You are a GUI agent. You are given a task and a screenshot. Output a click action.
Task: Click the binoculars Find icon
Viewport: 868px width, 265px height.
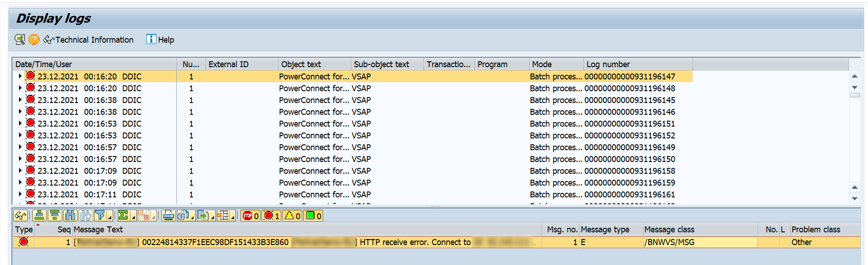point(70,216)
